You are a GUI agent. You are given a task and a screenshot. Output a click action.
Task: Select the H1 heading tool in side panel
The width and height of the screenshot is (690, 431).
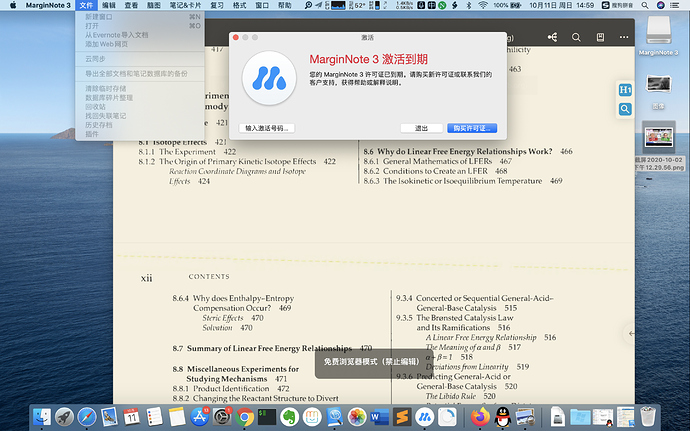click(625, 90)
